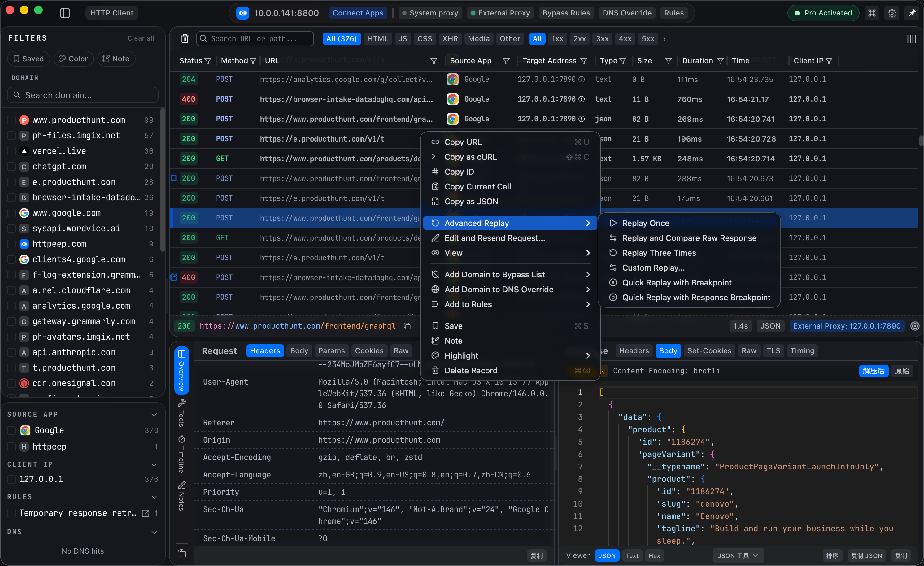Copy URL with icon beside graphql link
Image resolution: width=924 pixels, height=566 pixels.
tap(407, 326)
